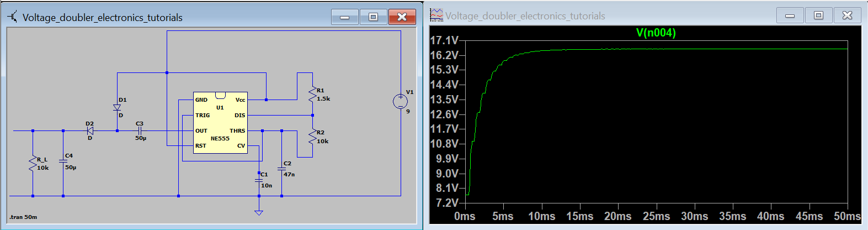
Task: Maximize the waveform window
Action: tap(819, 15)
